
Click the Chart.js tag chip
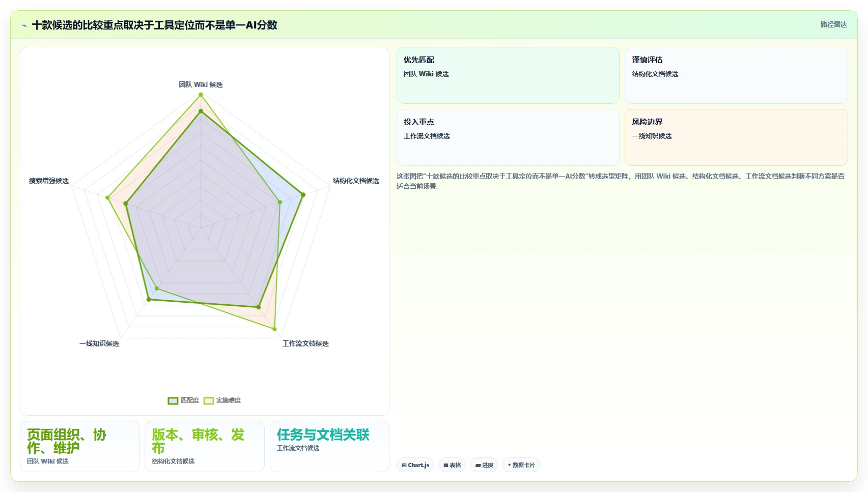[415, 465]
